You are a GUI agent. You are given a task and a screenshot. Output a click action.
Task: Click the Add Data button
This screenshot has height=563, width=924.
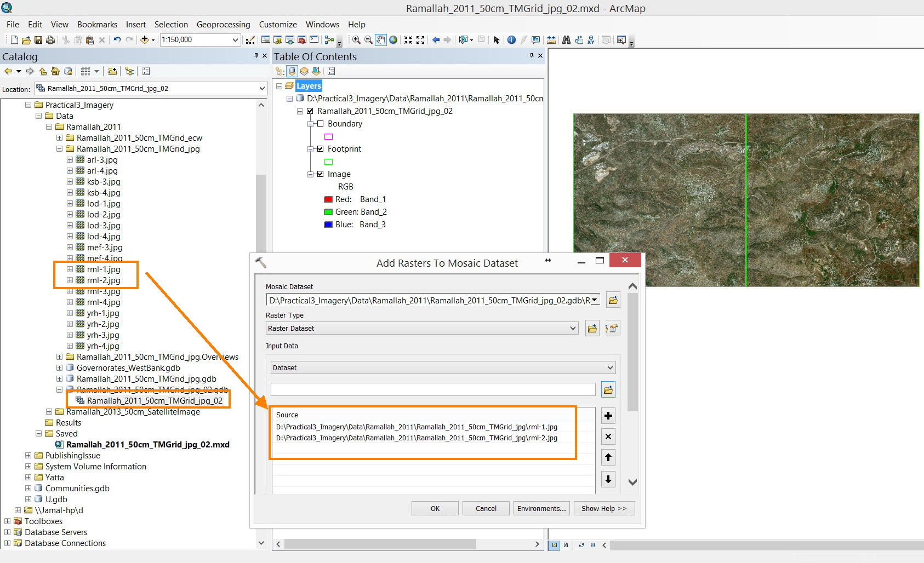145,40
